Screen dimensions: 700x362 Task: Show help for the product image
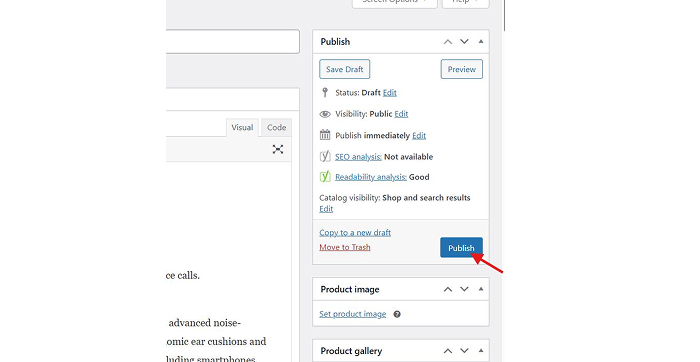point(397,314)
